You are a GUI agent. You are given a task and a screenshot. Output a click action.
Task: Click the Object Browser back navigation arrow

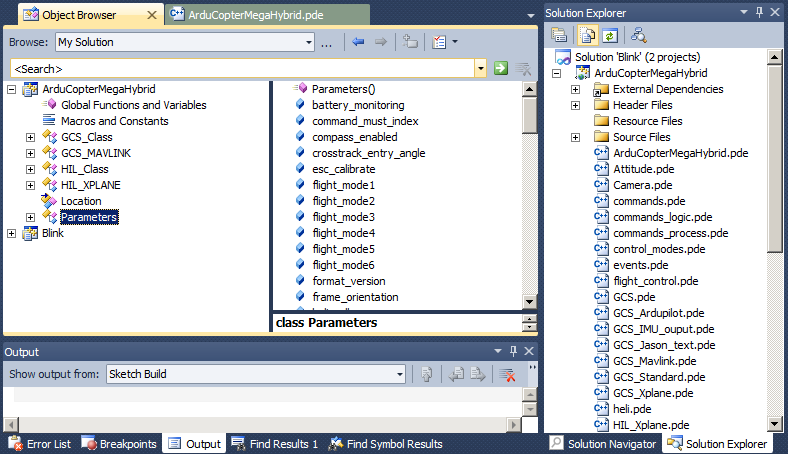358,42
